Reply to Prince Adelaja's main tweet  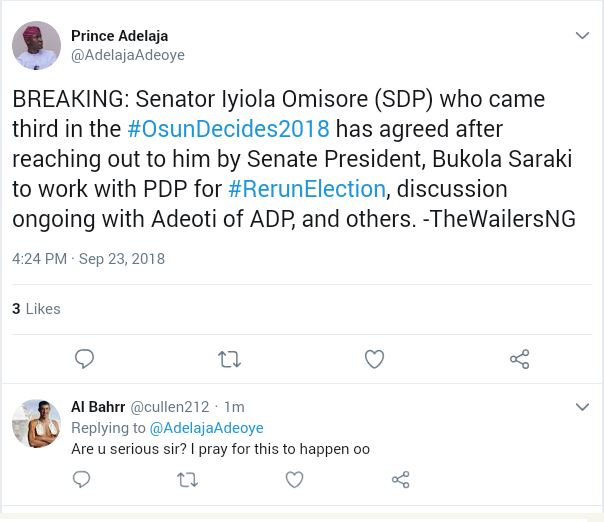tap(85, 359)
